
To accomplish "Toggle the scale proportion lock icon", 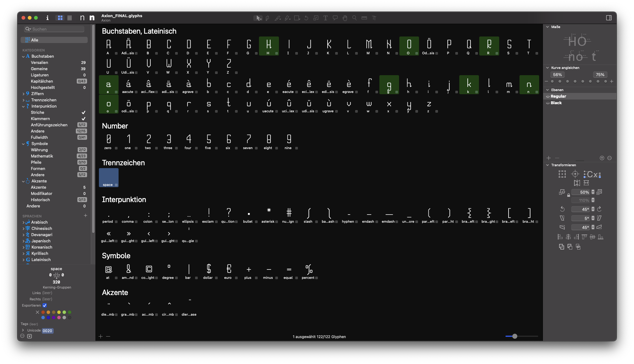I will pos(568,196).
